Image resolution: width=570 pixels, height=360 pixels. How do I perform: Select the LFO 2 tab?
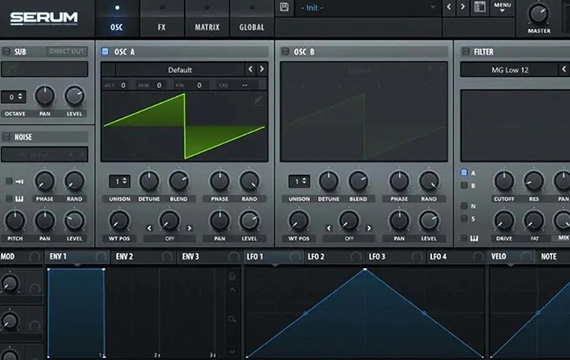(x=334, y=257)
